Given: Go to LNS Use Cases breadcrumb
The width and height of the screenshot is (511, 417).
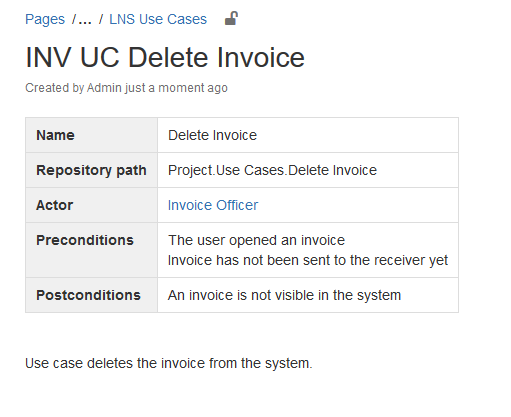Looking at the screenshot, I should pyautogui.click(x=158, y=19).
